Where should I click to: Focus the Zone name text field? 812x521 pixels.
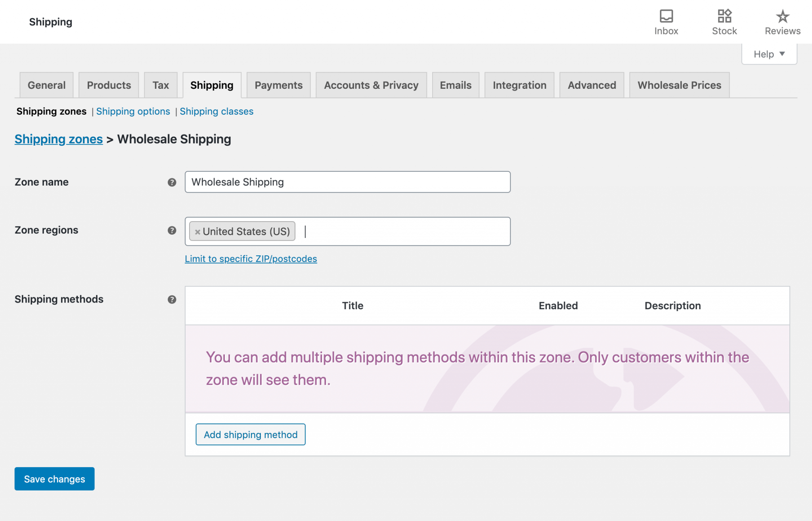pos(347,182)
